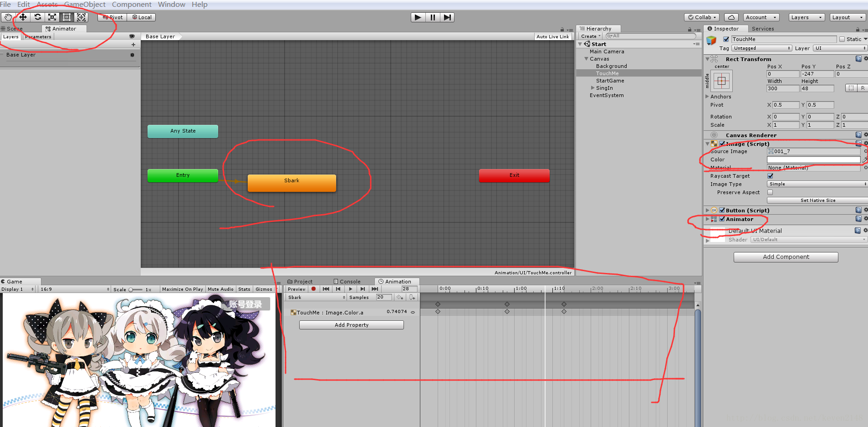This screenshot has height=427, width=868.
Task: Open the GameObject menu
Action: [x=85, y=5]
